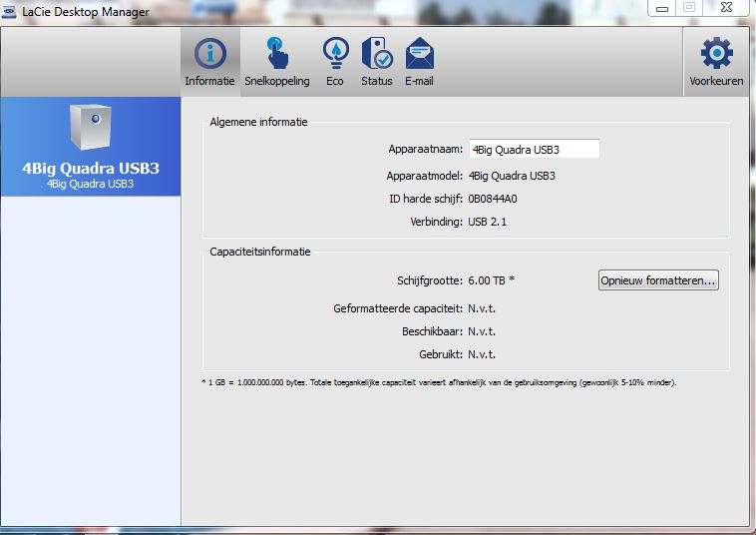The height and width of the screenshot is (535, 756).
Task: Click the greyed-out maximize window button
Action: click(689, 8)
